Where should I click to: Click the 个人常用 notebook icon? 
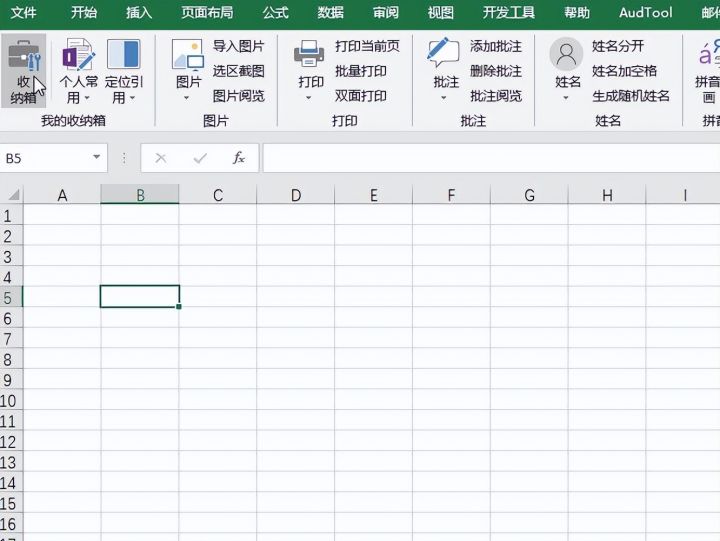(x=79, y=54)
